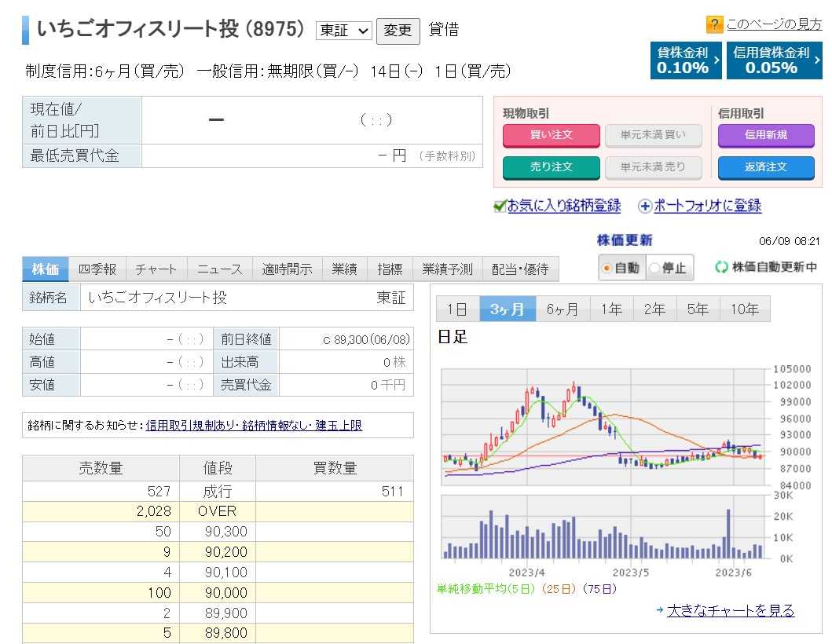Open the 大きなチャートを見る link
This screenshot has width=832, height=644.
click(731, 610)
